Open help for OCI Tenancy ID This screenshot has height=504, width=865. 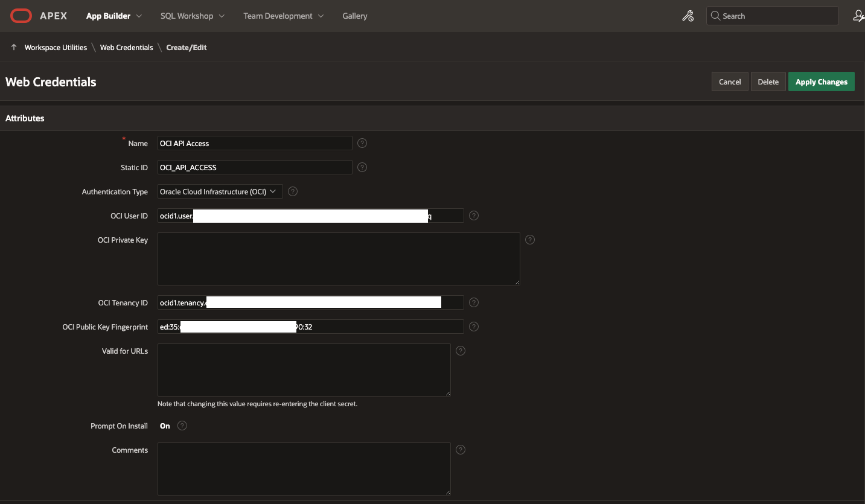[x=474, y=302]
